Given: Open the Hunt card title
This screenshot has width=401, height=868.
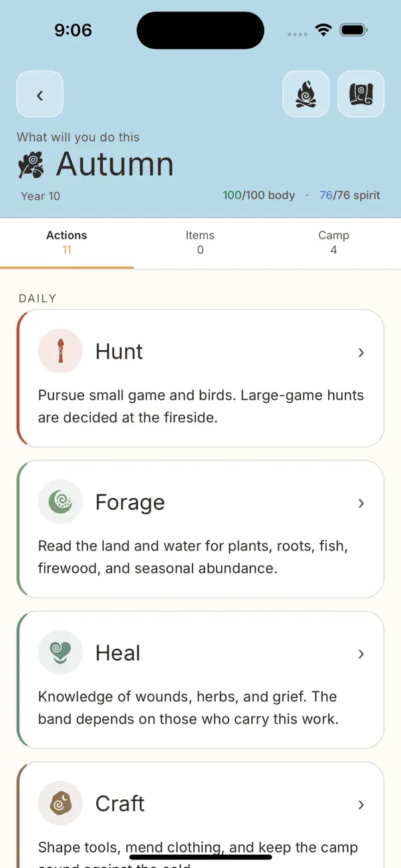Looking at the screenshot, I should (x=119, y=351).
